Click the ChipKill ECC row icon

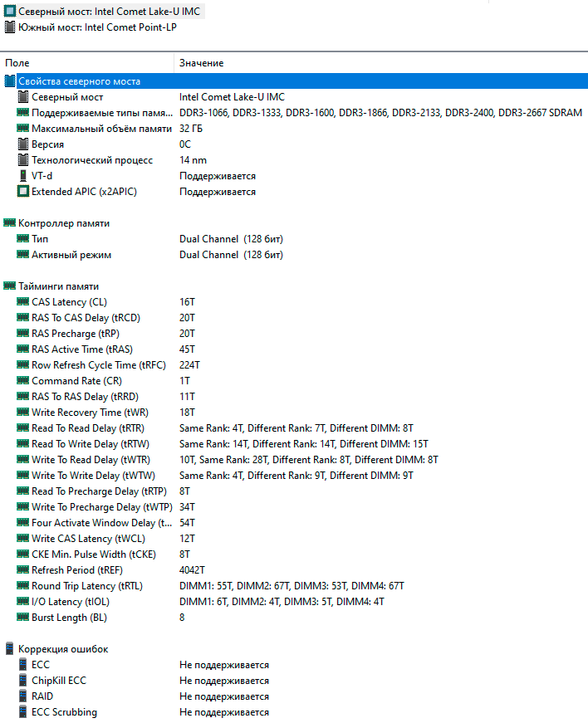click(22, 680)
